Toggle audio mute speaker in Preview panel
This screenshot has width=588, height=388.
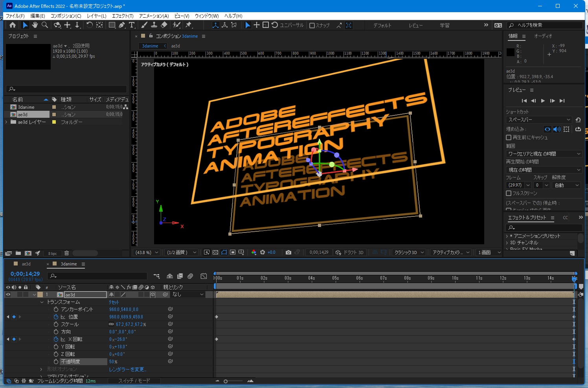(557, 129)
